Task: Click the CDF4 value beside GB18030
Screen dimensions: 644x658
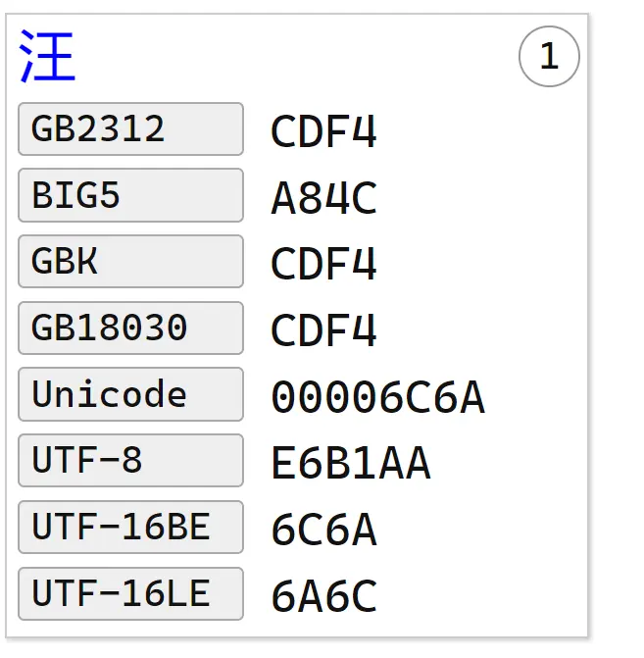Action: pos(323,331)
